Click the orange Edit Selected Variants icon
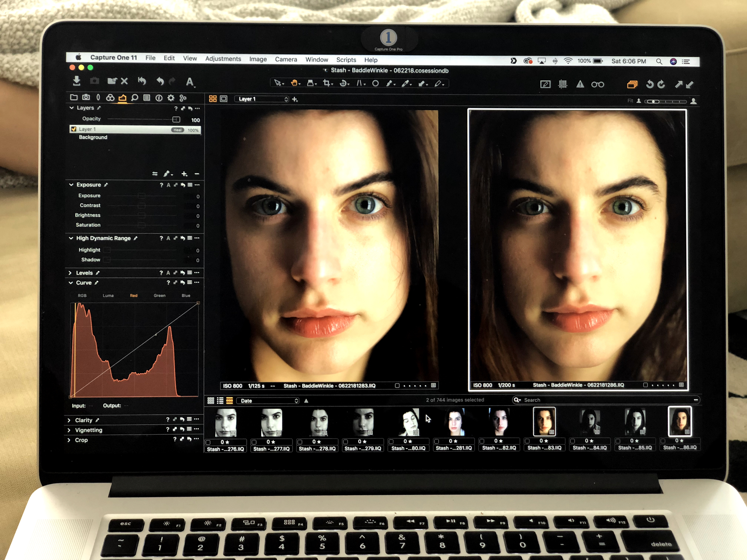The height and width of the screenshot is (560, 747). [x=632, y=85]
